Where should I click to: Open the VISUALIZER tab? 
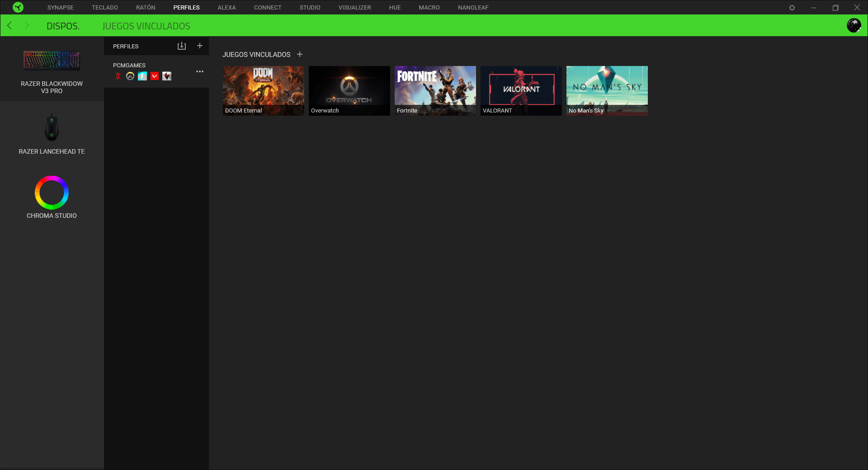[x=355, y=8]
